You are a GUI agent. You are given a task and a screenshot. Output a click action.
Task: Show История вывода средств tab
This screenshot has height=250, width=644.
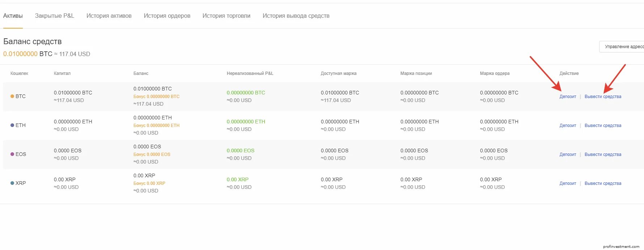pos(296,16)
